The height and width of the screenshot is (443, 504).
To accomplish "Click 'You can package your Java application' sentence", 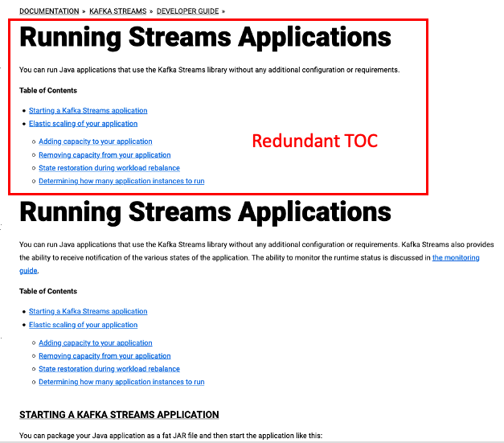I will [170, 436].
